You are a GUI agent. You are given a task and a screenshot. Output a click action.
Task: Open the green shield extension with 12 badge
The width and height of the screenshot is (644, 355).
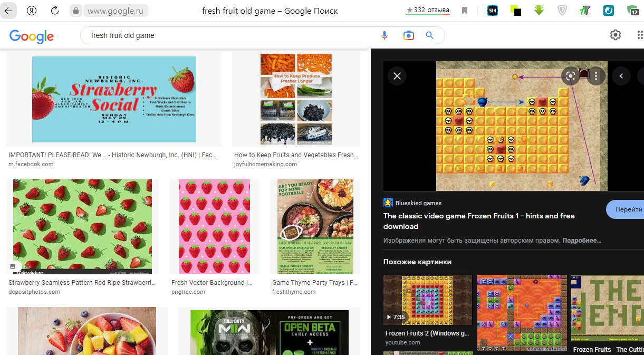(x=633, y=11)
